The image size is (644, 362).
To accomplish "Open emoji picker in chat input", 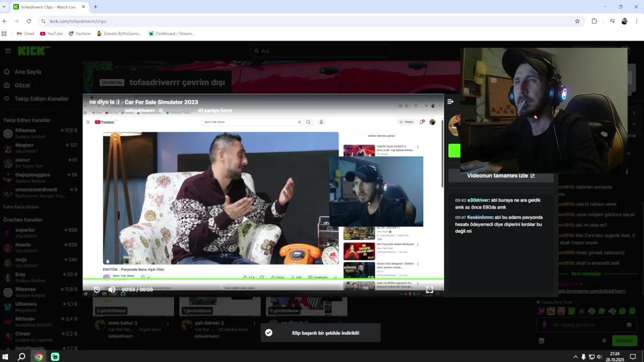I will pos(629,325).
